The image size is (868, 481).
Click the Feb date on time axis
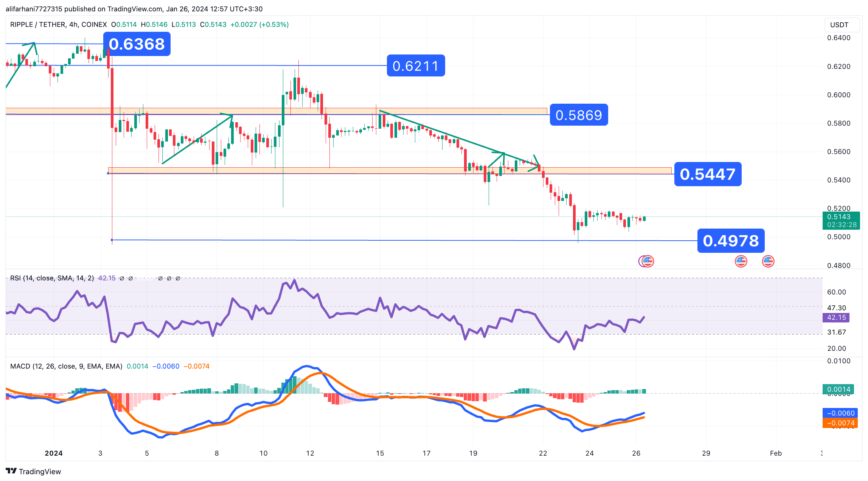[x=775, y=453]
